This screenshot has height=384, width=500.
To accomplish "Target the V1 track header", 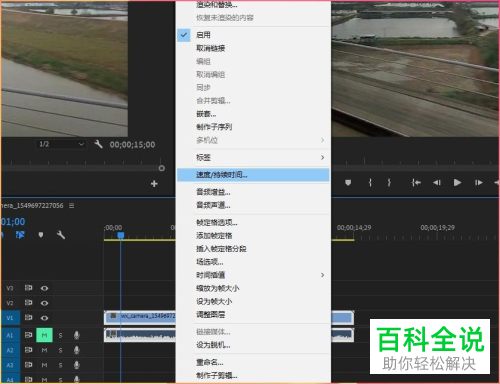I will pyautogui.click(x=10, y=318).
